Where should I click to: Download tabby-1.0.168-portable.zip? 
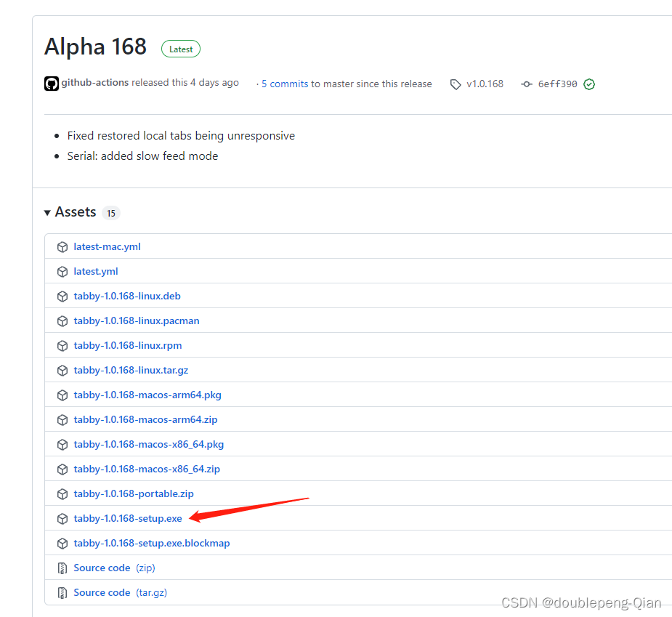[x=134, y=493]
